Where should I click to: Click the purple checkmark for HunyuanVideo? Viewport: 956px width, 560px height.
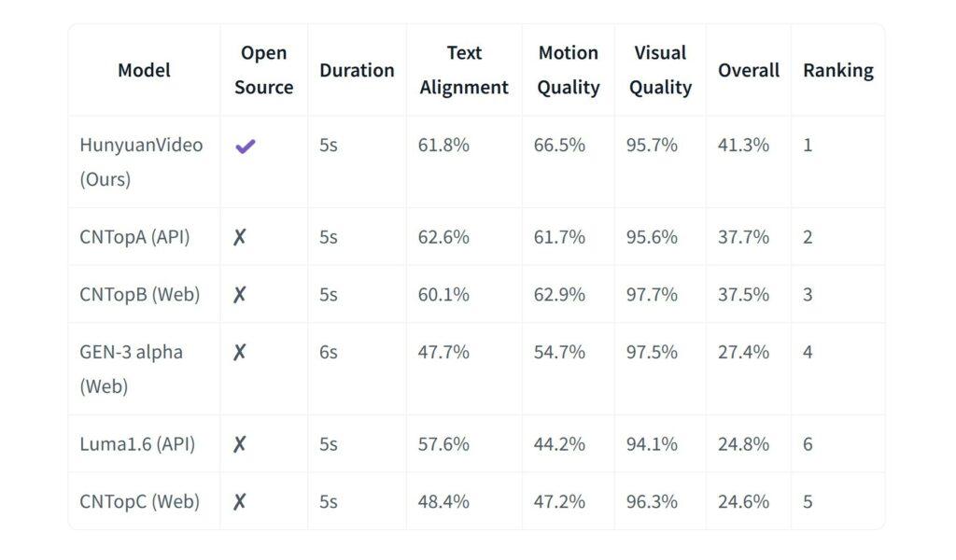[x=246, y=147]
